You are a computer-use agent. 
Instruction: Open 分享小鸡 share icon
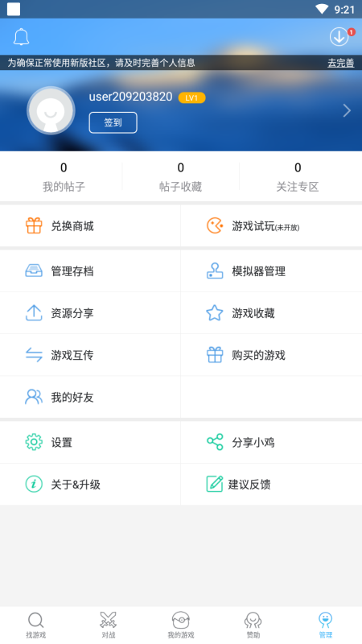[215, 442]
